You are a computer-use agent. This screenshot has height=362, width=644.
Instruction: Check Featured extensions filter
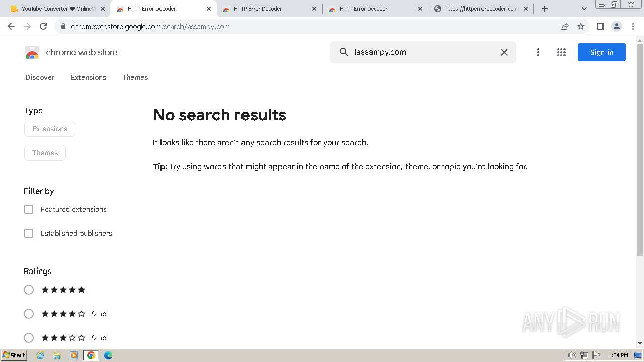(x=29, y=209)
